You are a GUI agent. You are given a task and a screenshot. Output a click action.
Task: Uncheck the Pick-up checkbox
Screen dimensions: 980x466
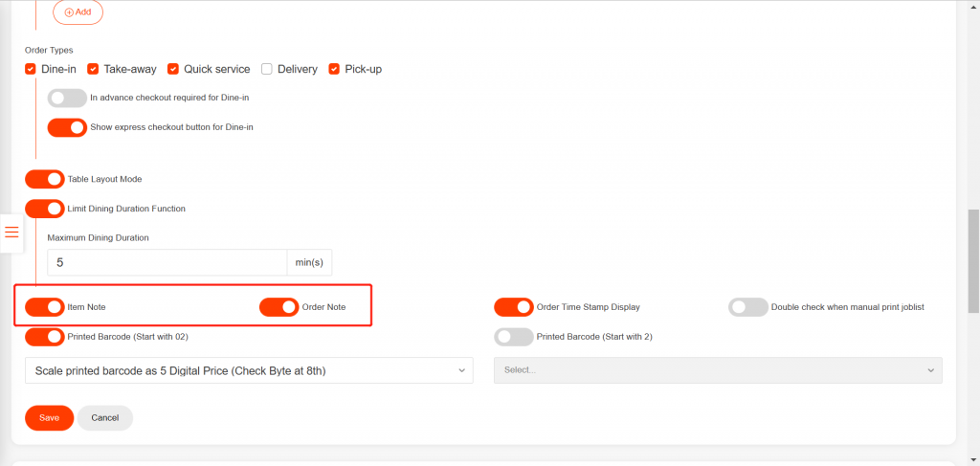tap(334, 69)
